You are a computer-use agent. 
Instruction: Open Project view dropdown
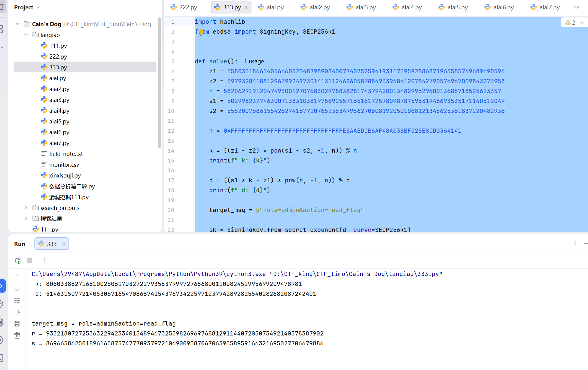pos(27,7)
